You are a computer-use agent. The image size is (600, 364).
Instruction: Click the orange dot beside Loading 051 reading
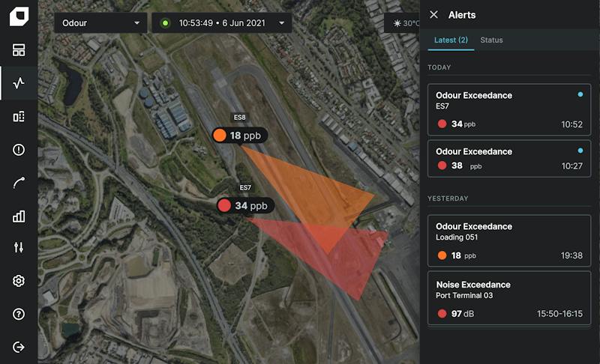[x=442, y=255]
